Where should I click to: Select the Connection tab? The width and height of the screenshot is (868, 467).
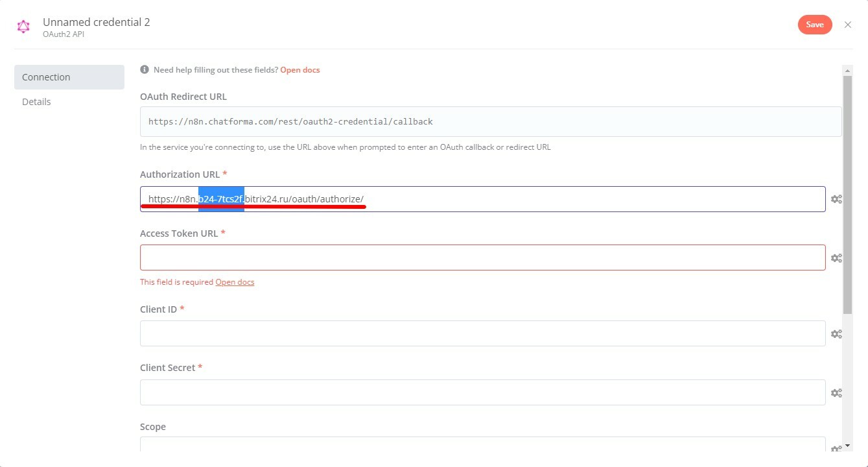click(46, 77)
